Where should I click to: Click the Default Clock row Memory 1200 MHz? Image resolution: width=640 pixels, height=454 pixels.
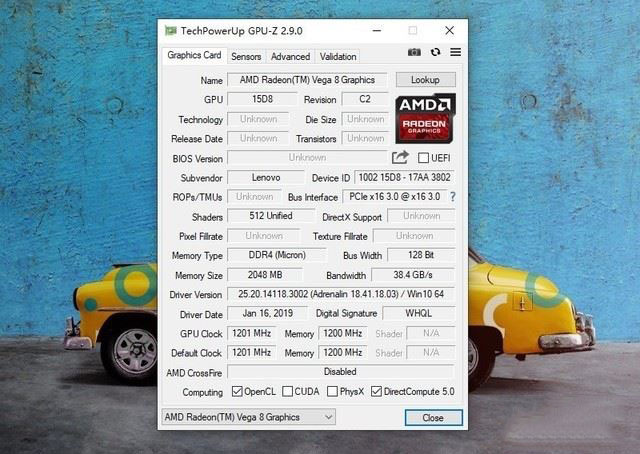pyautogui.click(x=343, y=352)
